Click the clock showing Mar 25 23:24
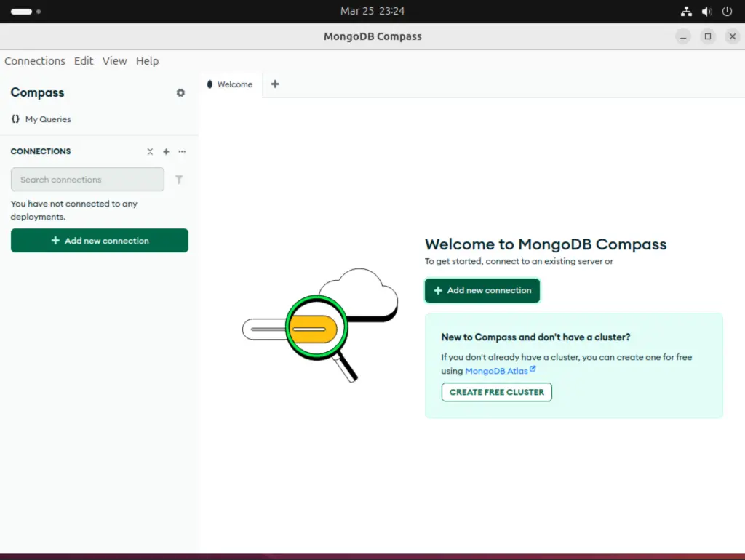Image resolution: width=745 pixels, height=560 pixels. pos(372,11)
